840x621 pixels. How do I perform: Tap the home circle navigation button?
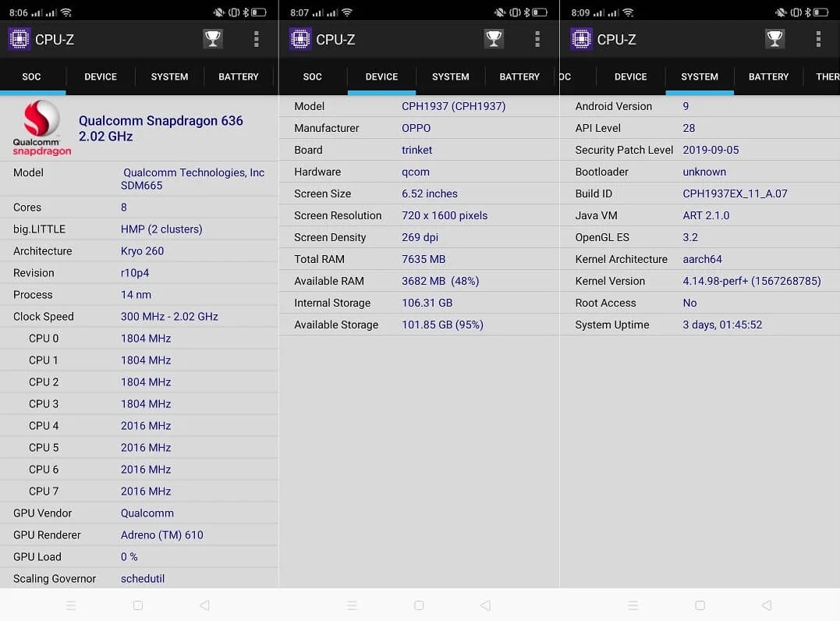click(x=138, y=605)
